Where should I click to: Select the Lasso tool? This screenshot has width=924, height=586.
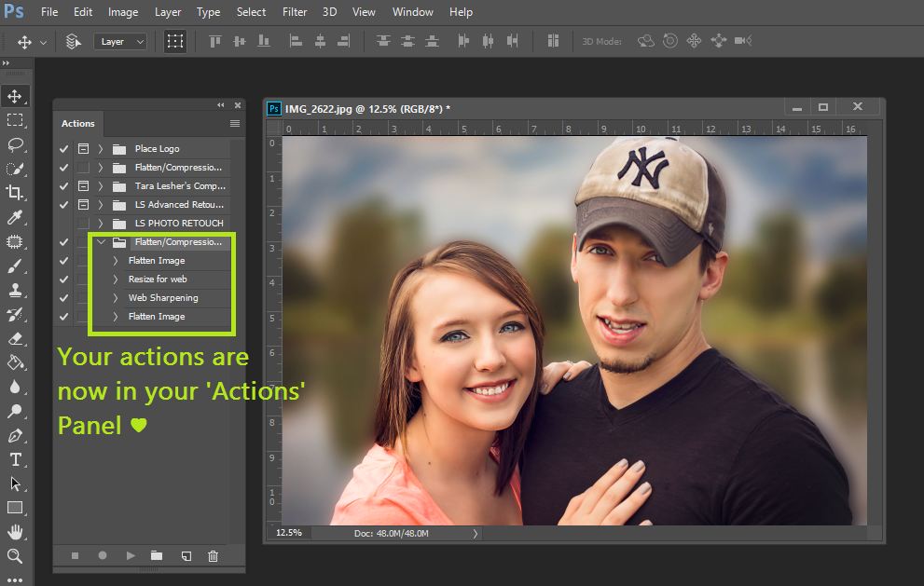point(15,144)
